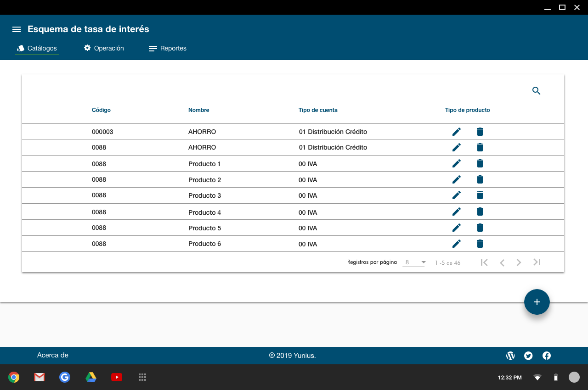The image size is (588, 390).
Task: Jump to the last page of records
Action: tap(537, 262)
